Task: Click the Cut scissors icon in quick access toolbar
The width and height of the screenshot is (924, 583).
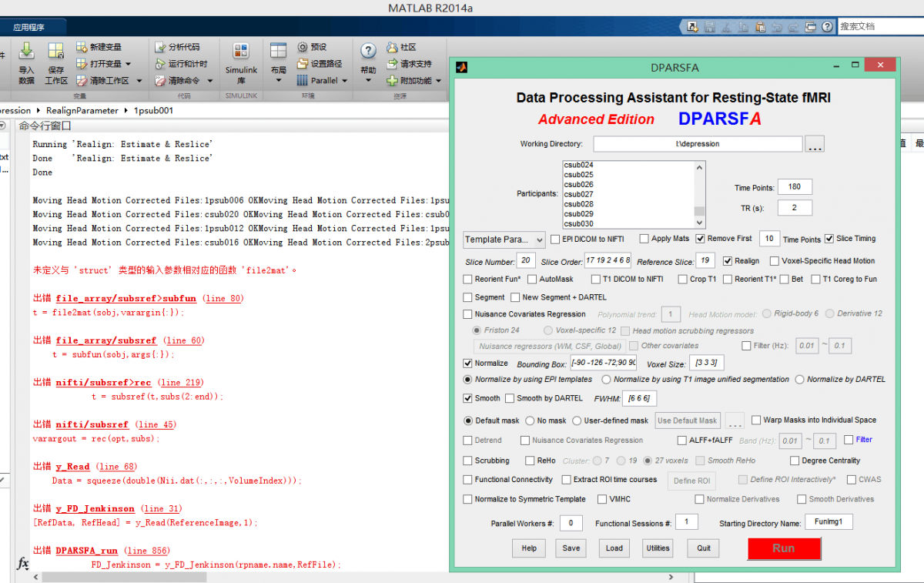Action: pos(728,27)
